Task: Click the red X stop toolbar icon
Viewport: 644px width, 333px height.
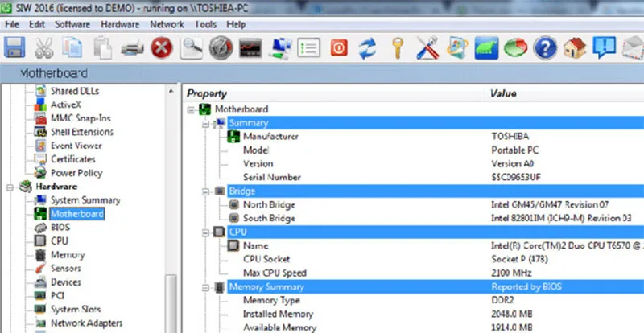Action: (x=162, y=47)
